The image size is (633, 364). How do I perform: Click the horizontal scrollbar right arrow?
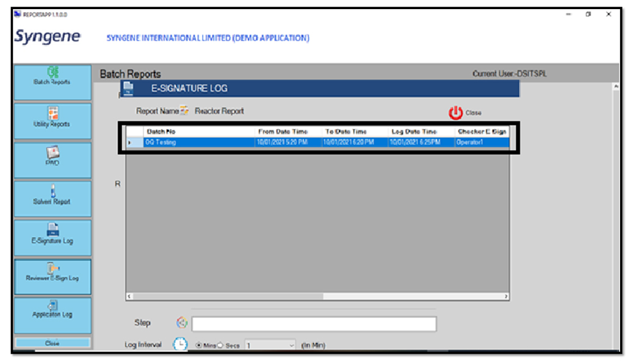[x=506, y=296]
